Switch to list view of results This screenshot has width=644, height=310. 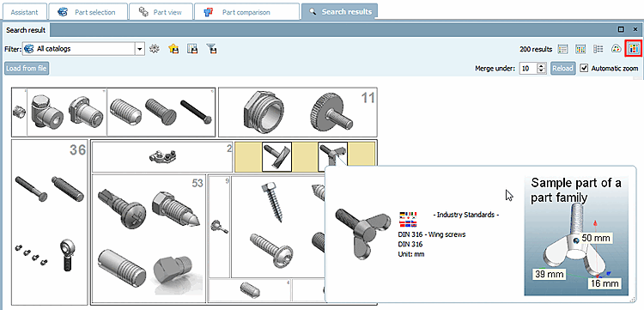click(562, 49)
